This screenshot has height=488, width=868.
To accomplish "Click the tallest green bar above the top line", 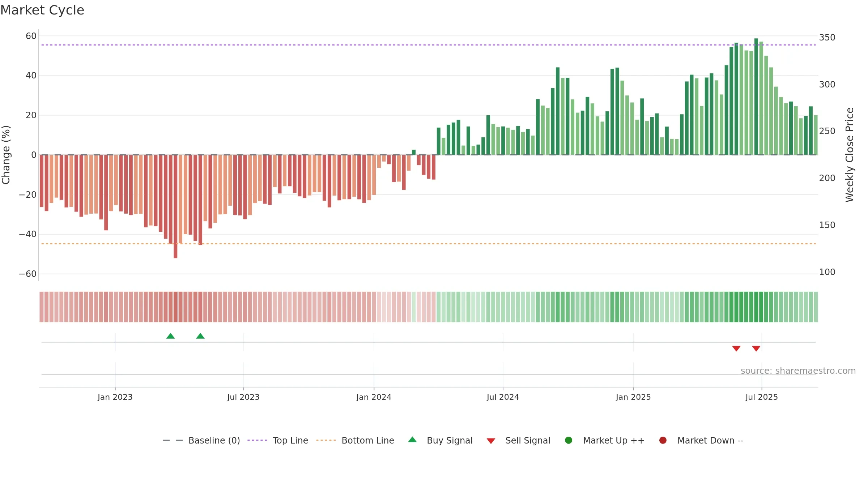I will [x=756, y=97].
